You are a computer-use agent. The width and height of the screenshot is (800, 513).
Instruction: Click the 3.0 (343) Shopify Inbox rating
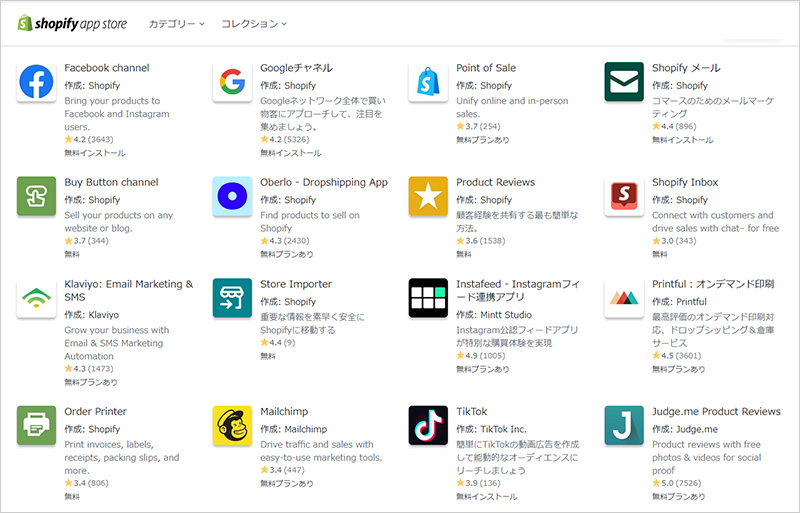point(674,240)
